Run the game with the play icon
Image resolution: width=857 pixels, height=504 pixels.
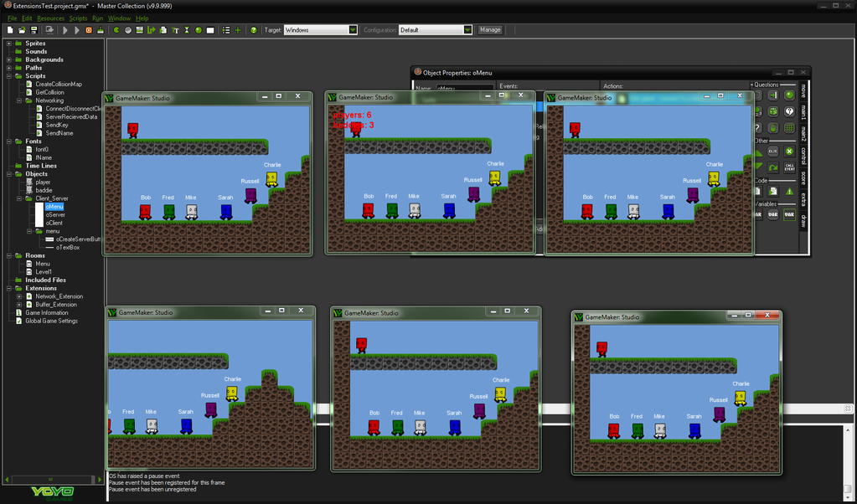pyautogui.click(x=65, y=30)
